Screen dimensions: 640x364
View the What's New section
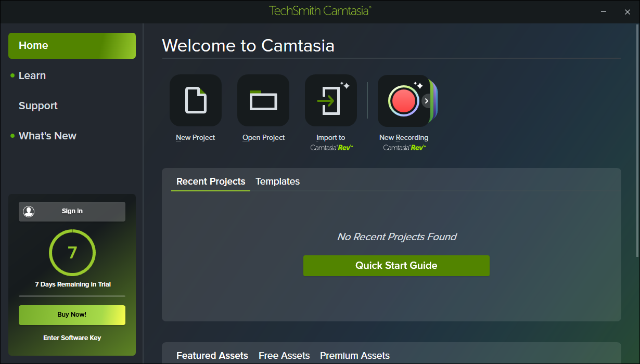click(x=47, y=136)
